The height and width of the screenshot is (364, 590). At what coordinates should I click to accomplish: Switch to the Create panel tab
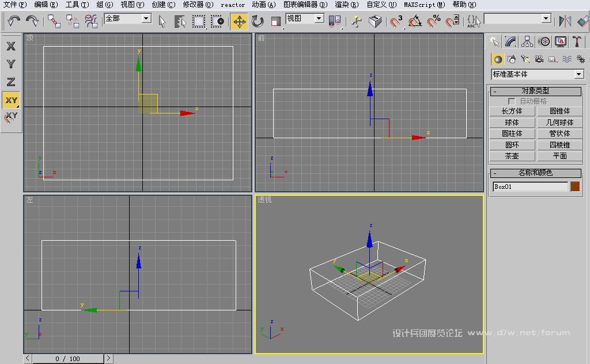tap(494, 41)
